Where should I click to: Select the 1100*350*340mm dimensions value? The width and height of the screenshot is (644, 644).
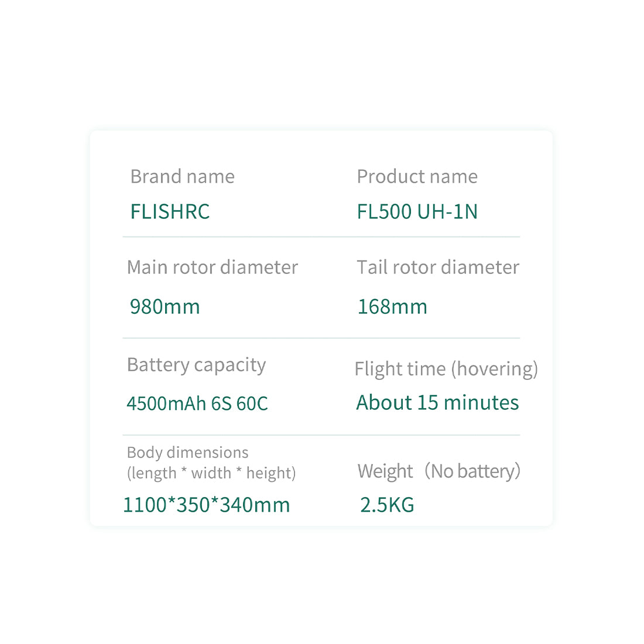(206, 505)
